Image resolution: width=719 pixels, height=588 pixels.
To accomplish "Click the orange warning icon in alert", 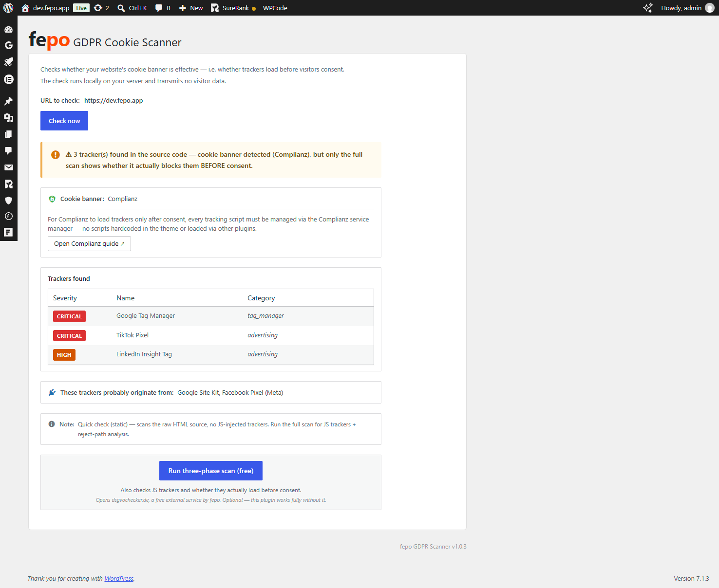I will tap(56, 155).
